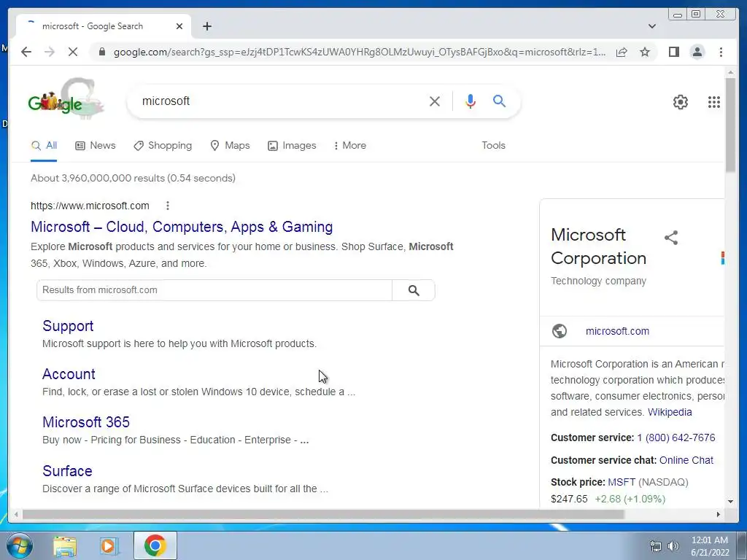Open the MSFT stock ticker link
747x560 pixels.
(x=622, y=482)
